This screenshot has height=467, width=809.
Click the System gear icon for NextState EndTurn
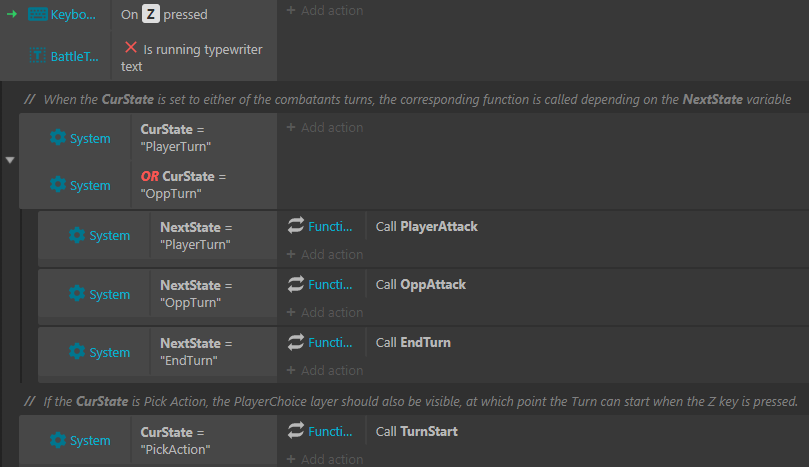click(x=77, y=351)
